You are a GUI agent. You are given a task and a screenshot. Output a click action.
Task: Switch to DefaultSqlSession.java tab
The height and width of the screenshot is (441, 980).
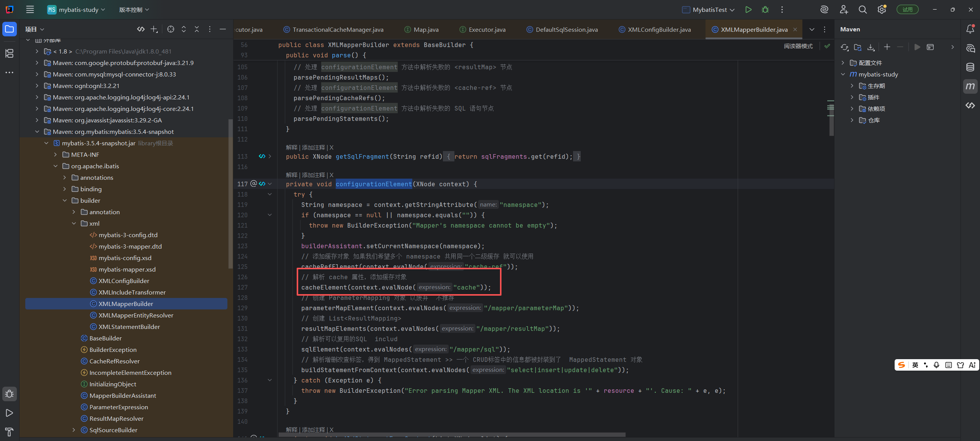[x=562, y=29]
